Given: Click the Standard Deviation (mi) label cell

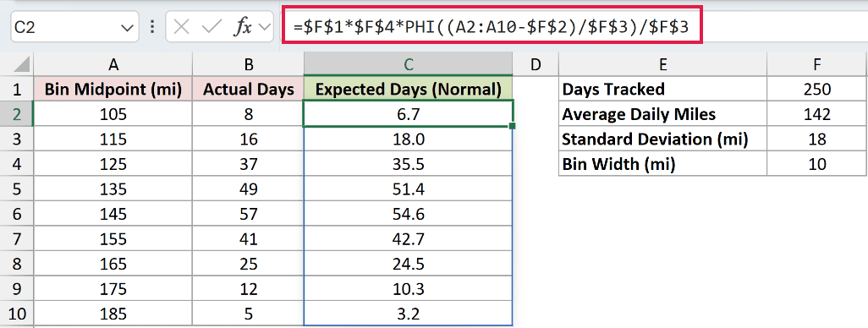Looking at the screenshot, I should coord(662,139).
